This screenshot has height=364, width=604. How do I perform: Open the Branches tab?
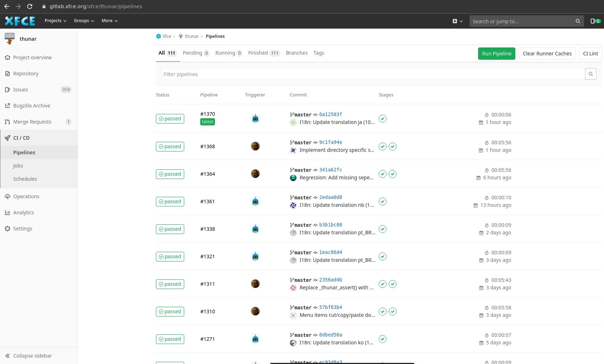[x=297, y=53]
